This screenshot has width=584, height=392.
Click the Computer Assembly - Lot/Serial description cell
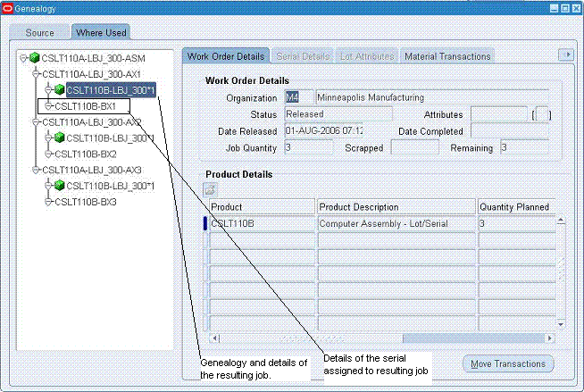[x=396, y=223]
